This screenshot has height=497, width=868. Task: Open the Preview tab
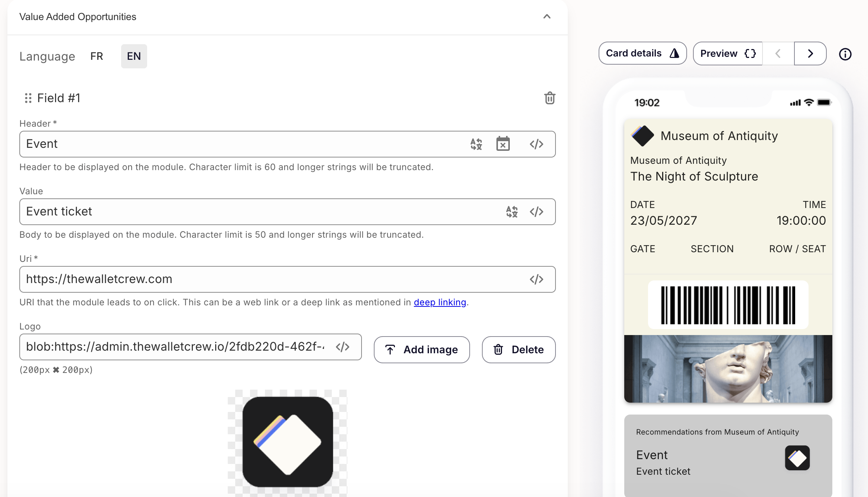click(719, 53)
